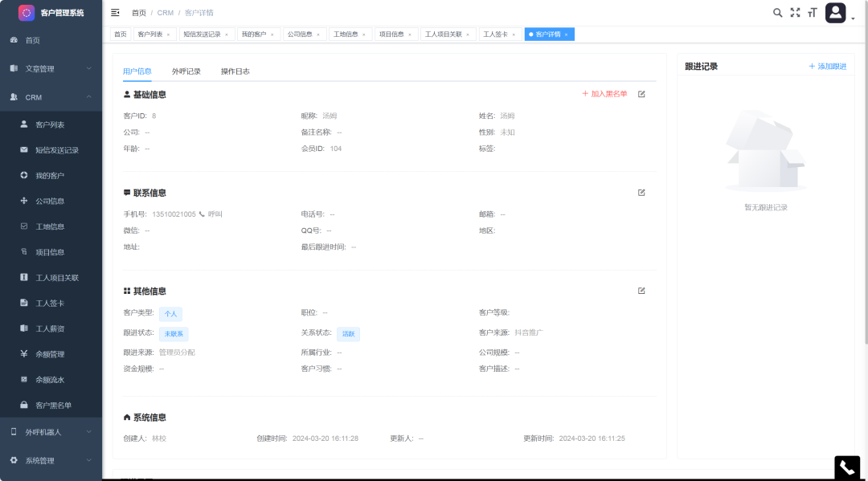Click the 活跃 relationship status tag
This screenshot has height=481, width=868.
pyautogui.click(x=348, y=334)
